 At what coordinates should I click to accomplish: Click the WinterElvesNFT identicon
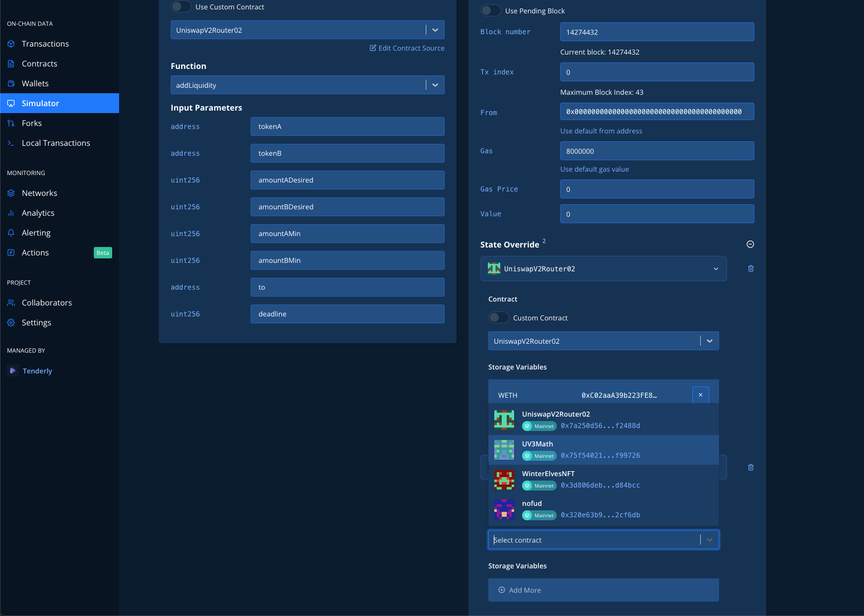click(504, 480)
